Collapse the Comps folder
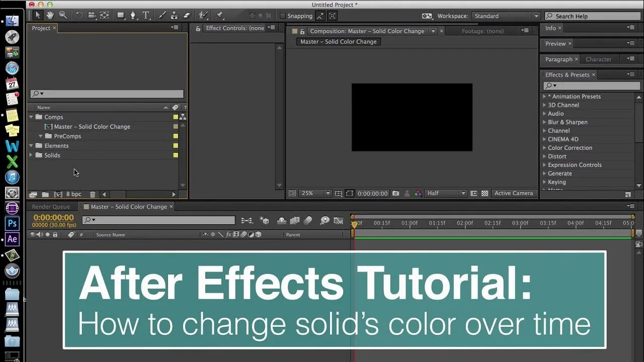Viewport: 644px width, 362px height. tap(31, 117)
